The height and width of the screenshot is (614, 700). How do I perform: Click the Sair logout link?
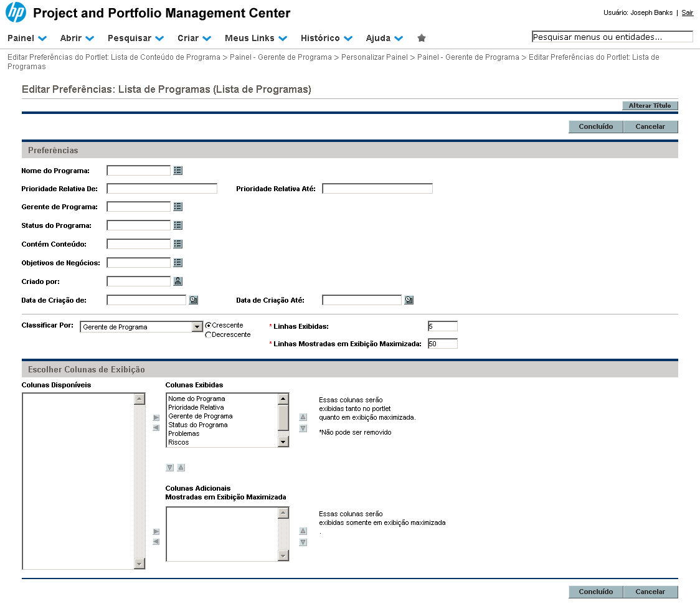(687, 12)
